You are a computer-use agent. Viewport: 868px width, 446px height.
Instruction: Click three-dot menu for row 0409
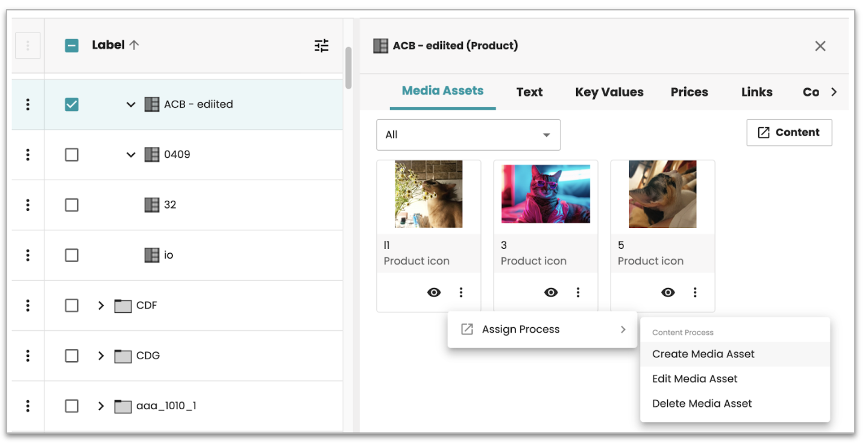point(28,155)
